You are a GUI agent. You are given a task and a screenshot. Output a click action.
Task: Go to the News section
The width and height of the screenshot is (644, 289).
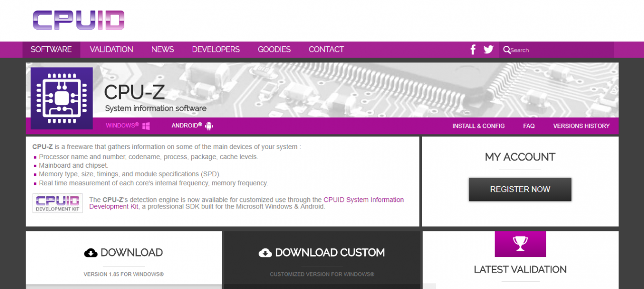pos(163,49)
